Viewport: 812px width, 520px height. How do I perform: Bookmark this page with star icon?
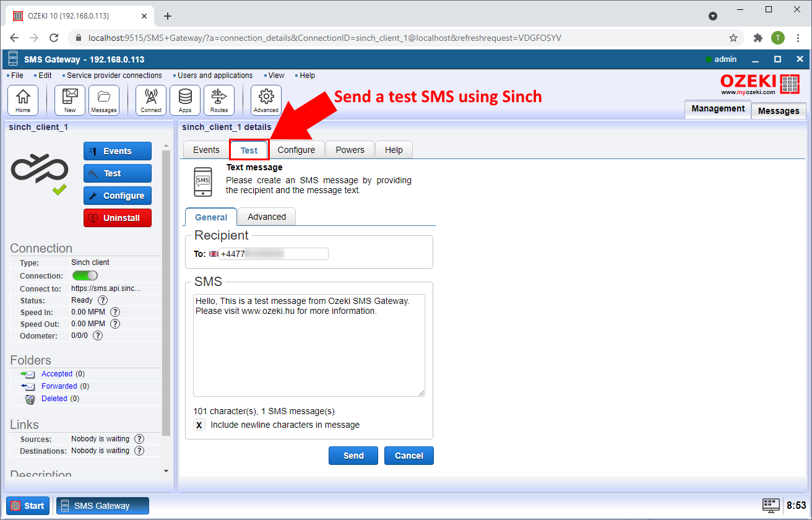(x=733, y=38)
